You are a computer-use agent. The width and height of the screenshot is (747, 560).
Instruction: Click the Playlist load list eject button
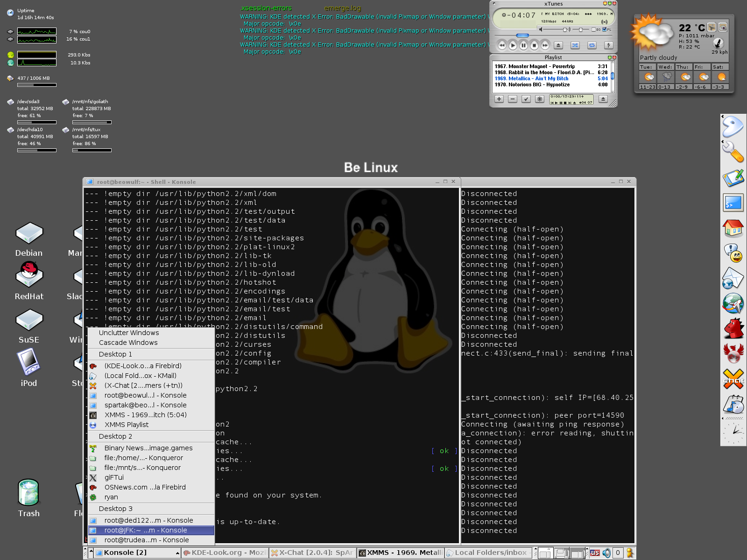point(603,99)
